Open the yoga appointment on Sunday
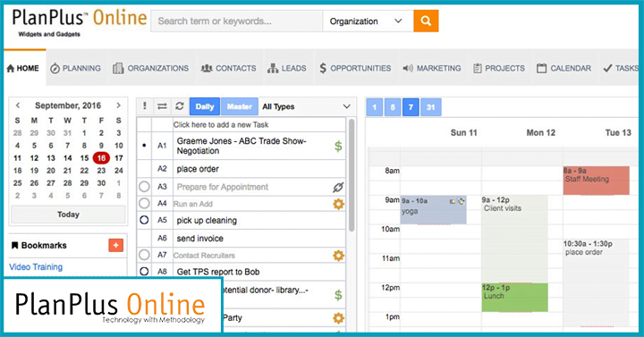 [433, 210]
